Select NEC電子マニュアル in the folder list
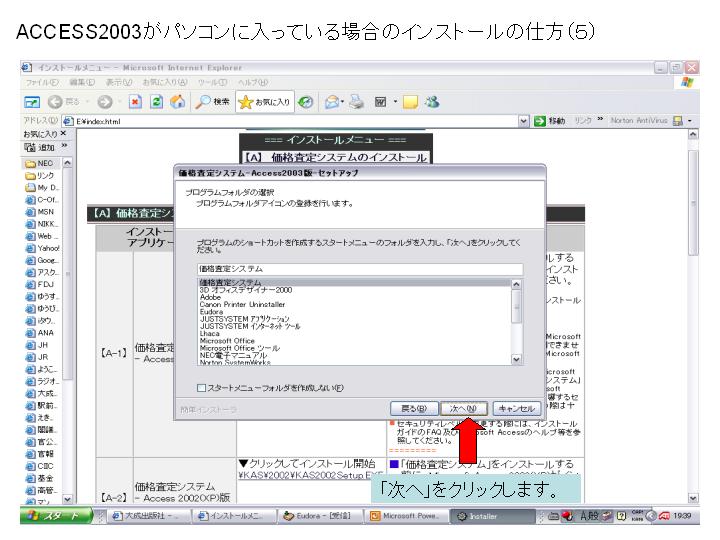 click(x=233, y=355)
